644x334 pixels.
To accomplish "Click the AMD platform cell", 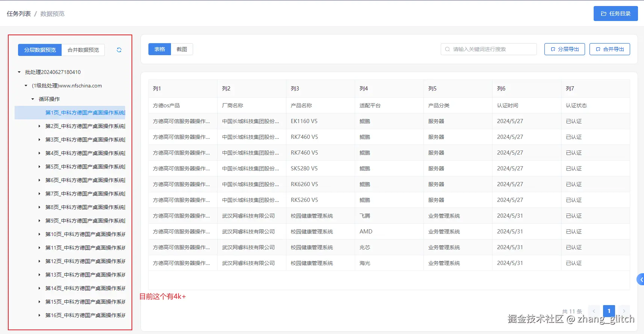I will point(389,232).
